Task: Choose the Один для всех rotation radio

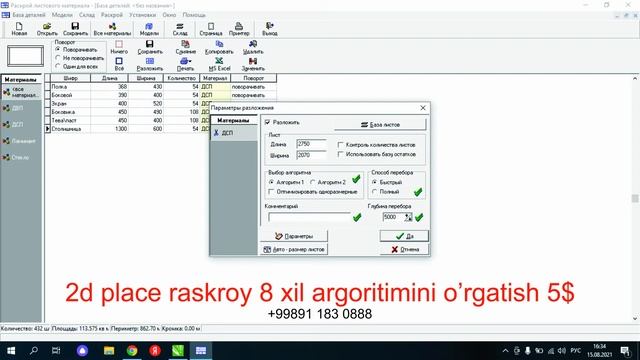Action: [x=58, y=66]
